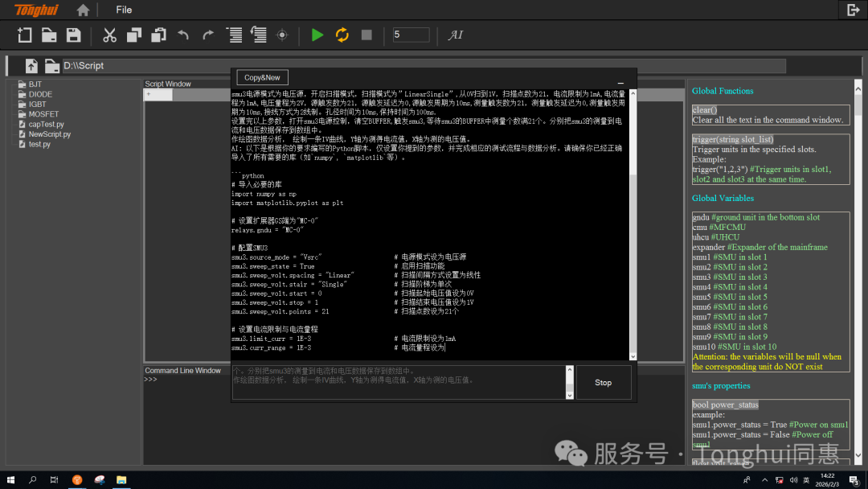
Task: Click the cut scissors icon
Action: [109, 35]
